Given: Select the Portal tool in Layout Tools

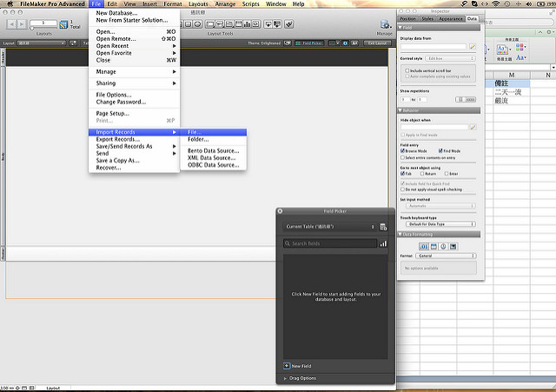Looking at the screenshot, I should (238, 24).
